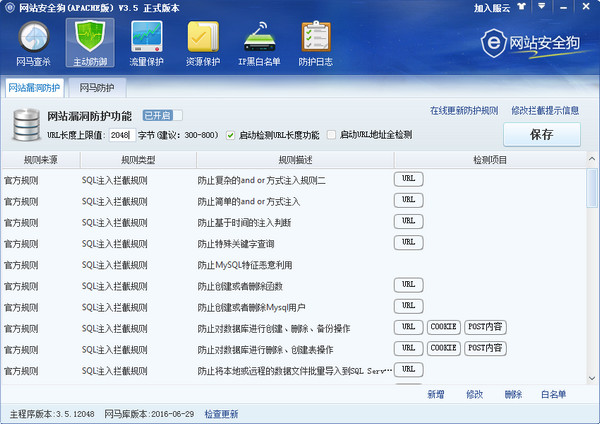Click the 保存 button

(x=542, y=134)
